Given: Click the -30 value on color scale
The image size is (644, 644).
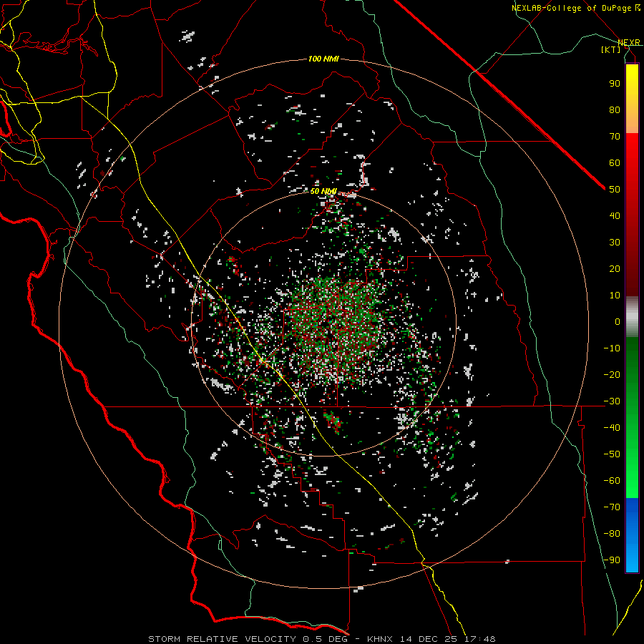Looking at the screenshot, I should click(x=612, y=401).
